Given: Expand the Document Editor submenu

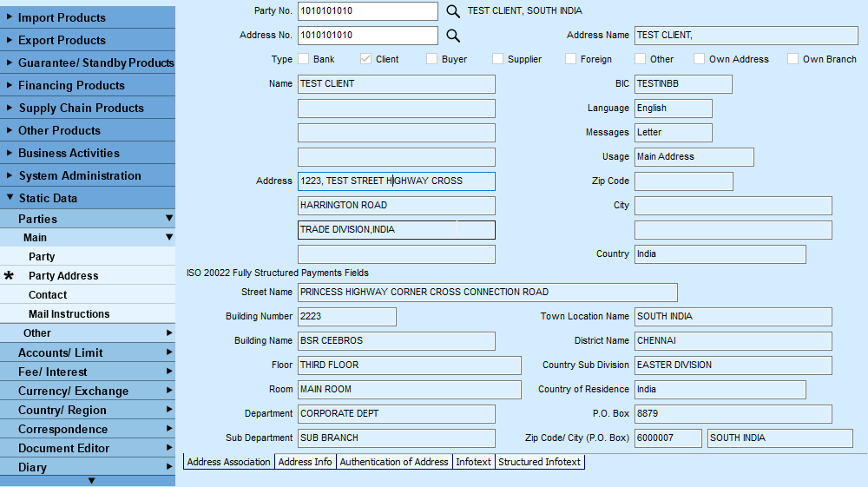Looking at the screenshot, I should coord(88,448).
